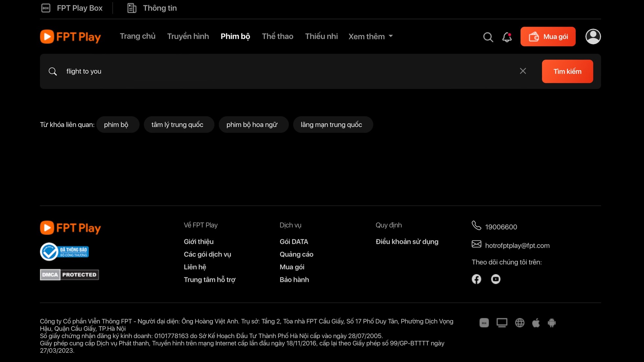Open the search magnifier icon in header
This screenshot has height=362, width=644.
pyautogui.click(x=488, y=37)
